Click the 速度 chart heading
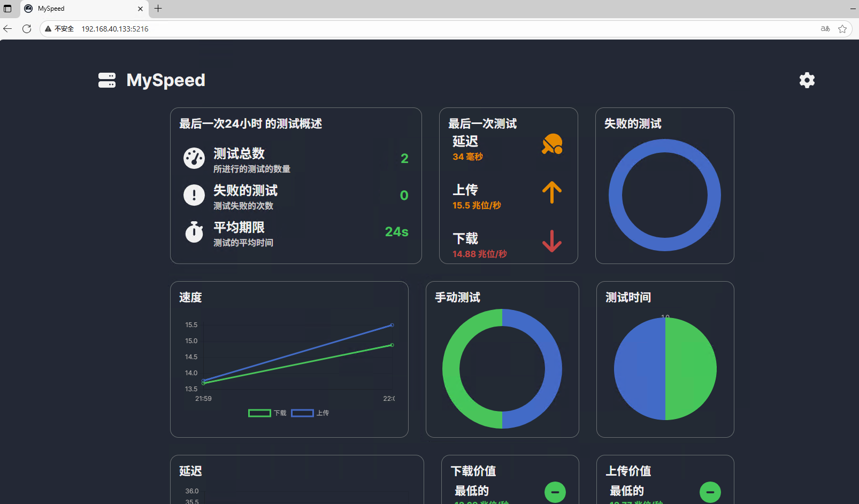 [x=190, y=297]
